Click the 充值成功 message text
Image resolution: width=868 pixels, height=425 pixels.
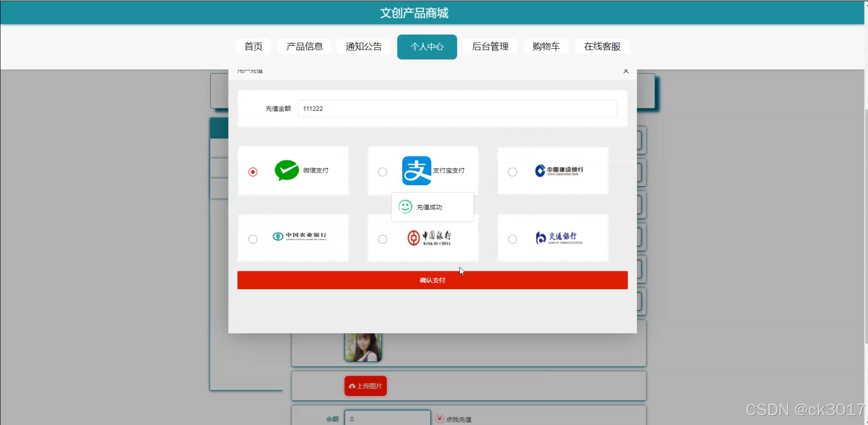[429, 207]
